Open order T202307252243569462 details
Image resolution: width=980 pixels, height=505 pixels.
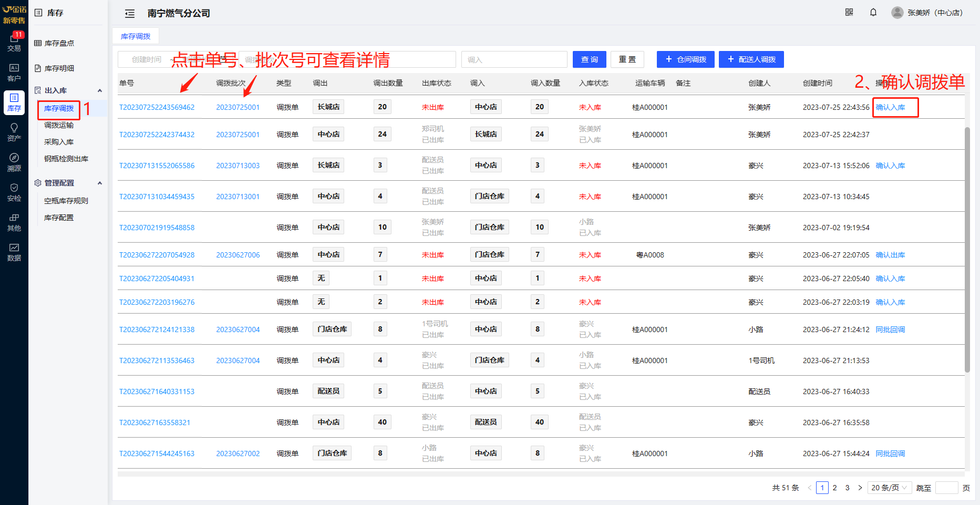tap(157, 107)
